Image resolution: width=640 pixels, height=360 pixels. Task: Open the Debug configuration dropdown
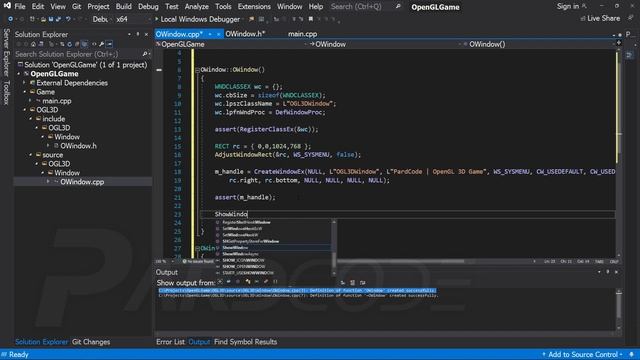102,19
